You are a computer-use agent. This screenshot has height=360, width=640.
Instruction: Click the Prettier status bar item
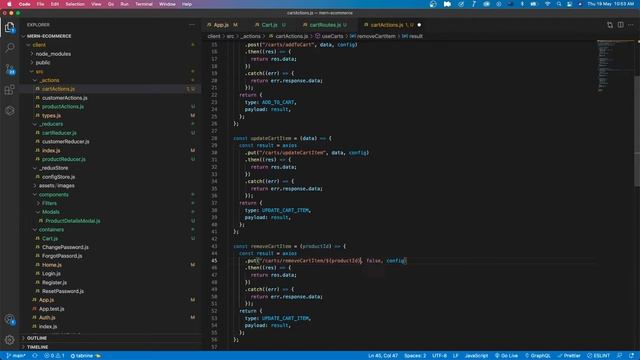tap(569, 356)
